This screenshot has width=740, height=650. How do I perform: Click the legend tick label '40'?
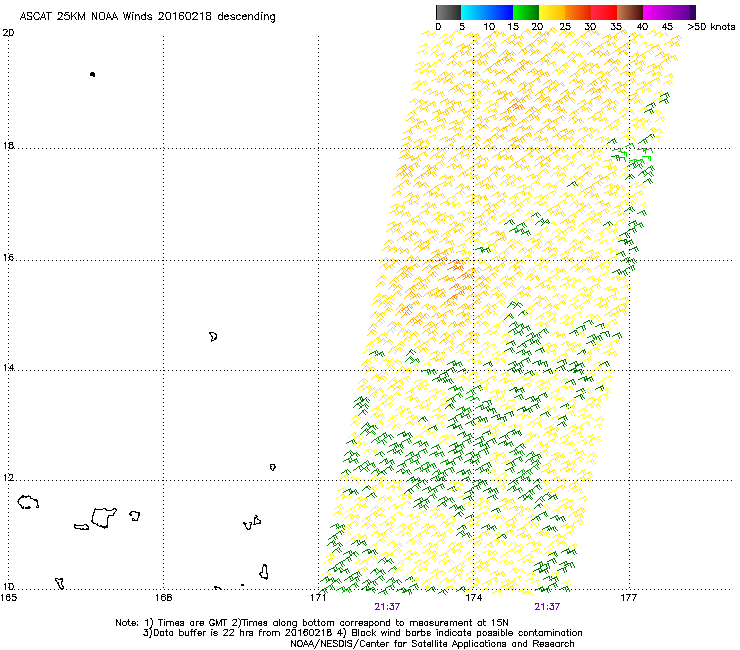[642, 27]
